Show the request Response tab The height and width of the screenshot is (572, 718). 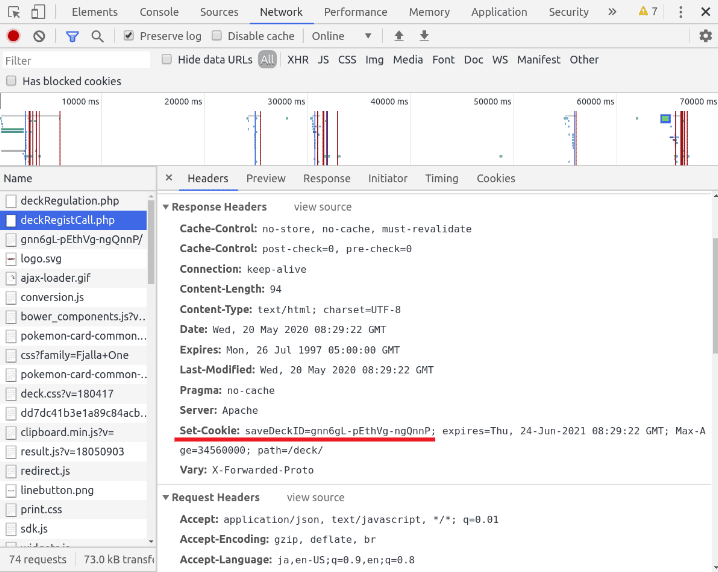(x=326, y=178)
